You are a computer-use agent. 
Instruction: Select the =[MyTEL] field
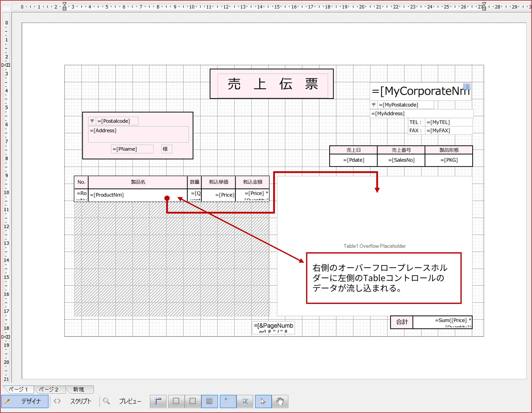(x=449, y=122)
